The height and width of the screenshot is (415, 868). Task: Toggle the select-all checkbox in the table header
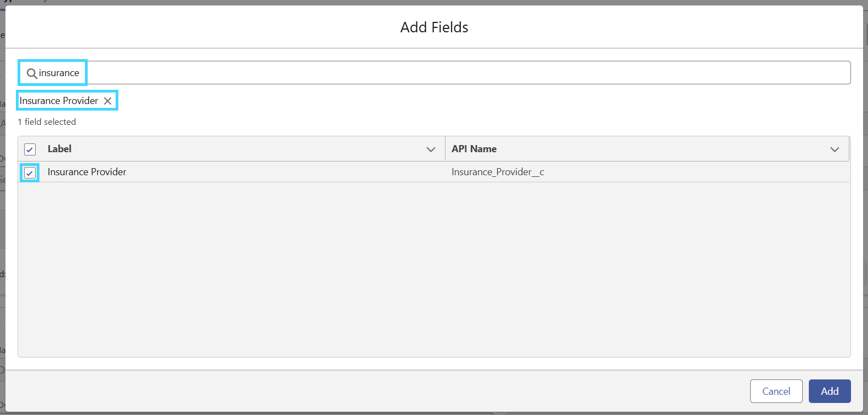click(30, 149)
